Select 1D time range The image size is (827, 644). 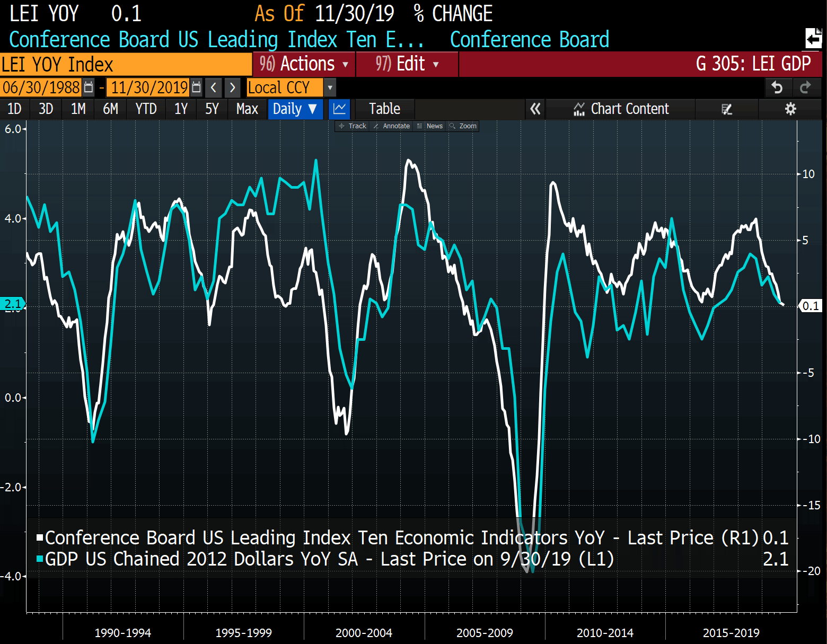click(14, 109)
